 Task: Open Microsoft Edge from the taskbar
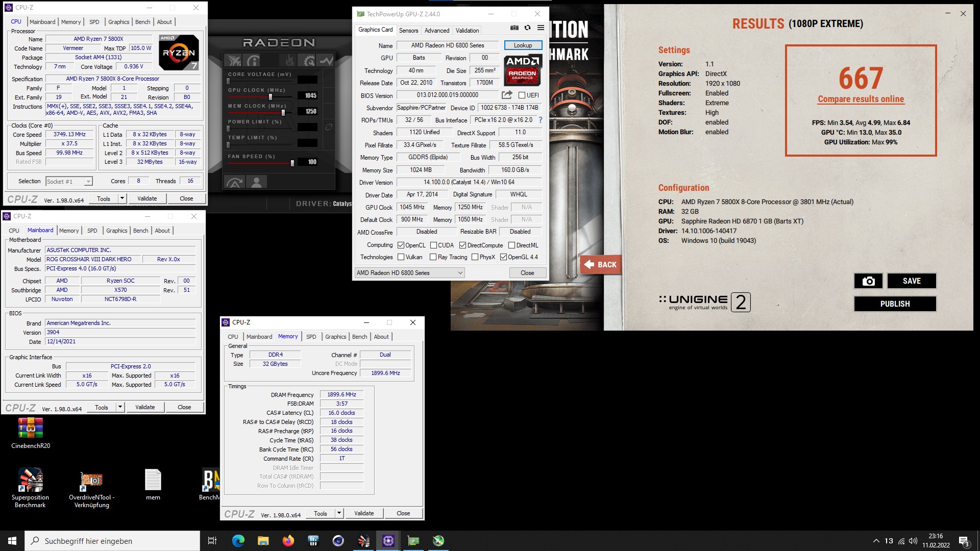[x=238, y=541]
